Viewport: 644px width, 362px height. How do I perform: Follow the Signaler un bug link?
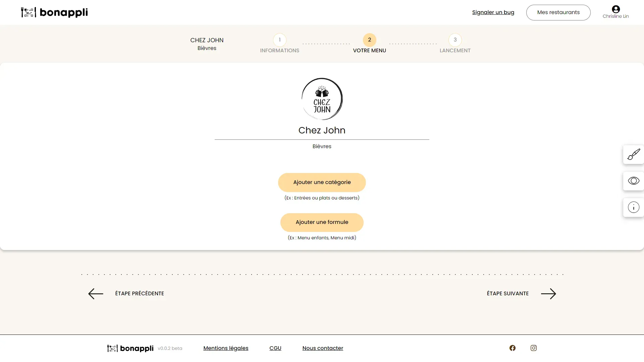point(493,12)
